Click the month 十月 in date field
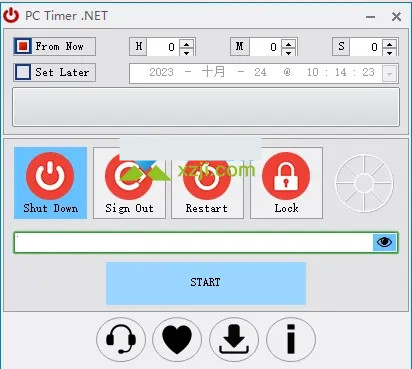Viewport: 412px width, 369px height. 213,72
